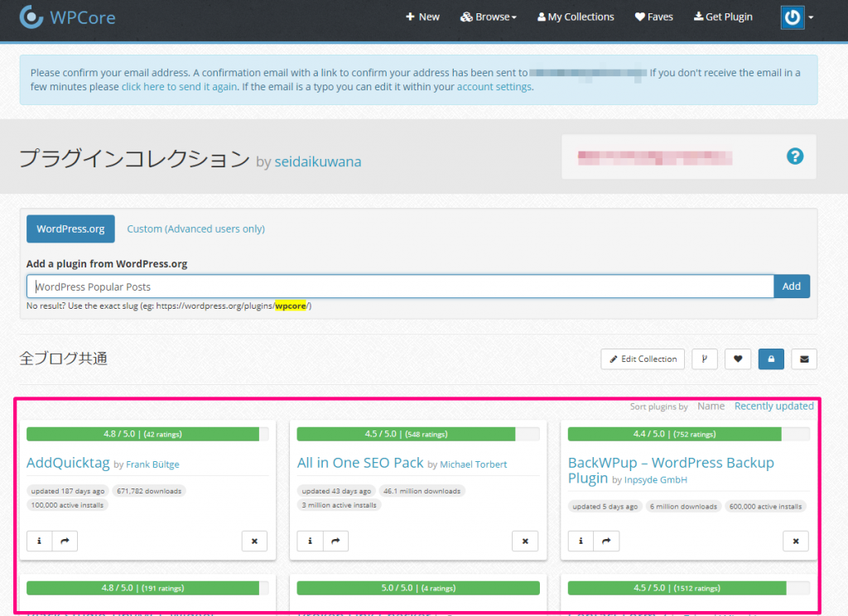Go to Faves in navbar
Viewport: 848px width, 616px height.
pos(654,17)
